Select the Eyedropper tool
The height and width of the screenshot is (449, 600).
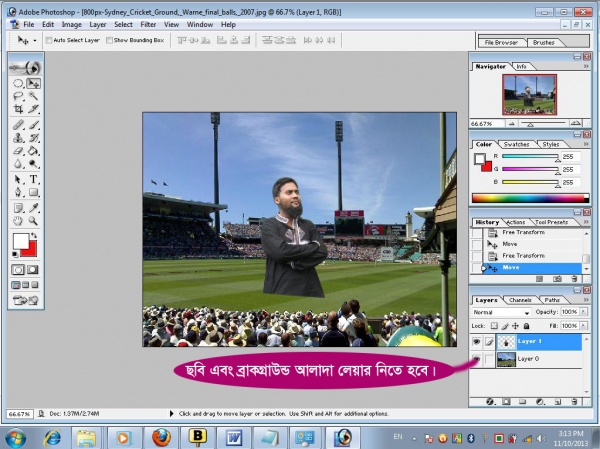pyautogui.click(x=33, y=206)
